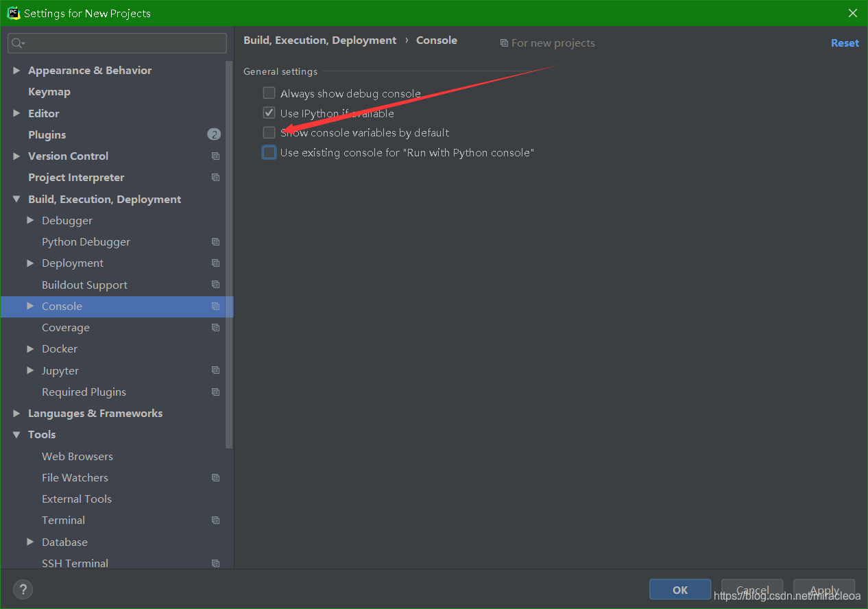Click the help question mark icon

[x=23, y=589]
